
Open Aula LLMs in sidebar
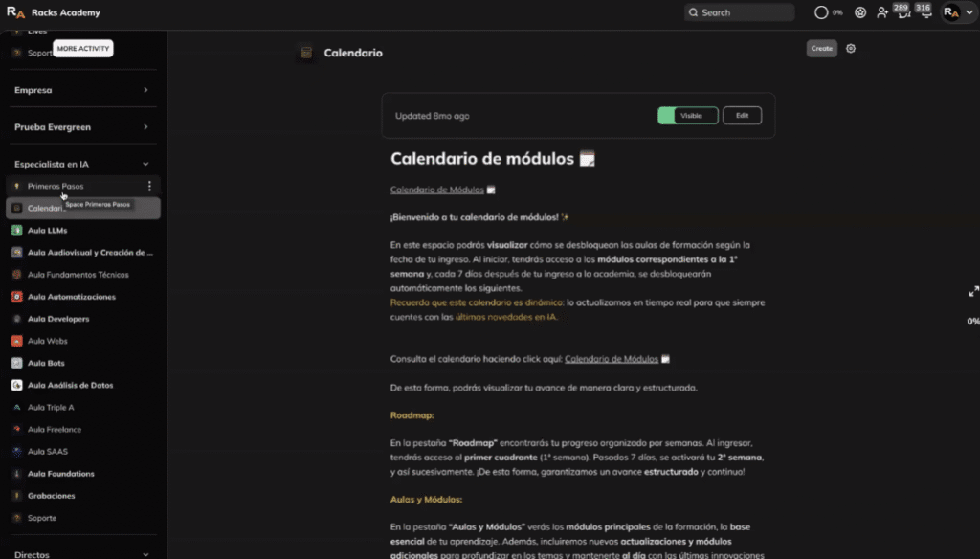(48, 231)
